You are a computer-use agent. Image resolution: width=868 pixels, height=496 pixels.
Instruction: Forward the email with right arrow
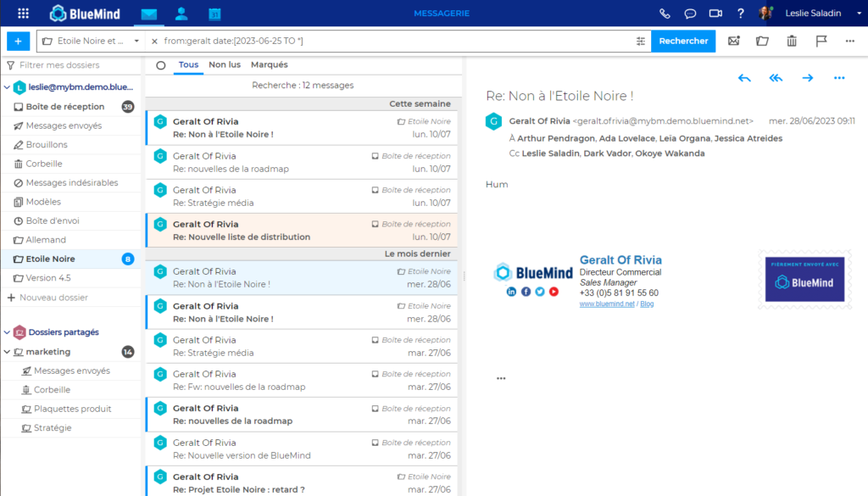pos(807,78)
